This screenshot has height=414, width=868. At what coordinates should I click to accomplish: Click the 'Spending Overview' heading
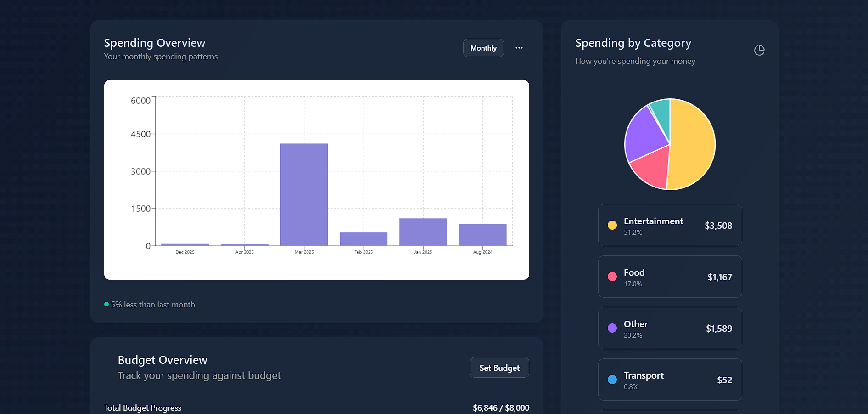(155, 43)
